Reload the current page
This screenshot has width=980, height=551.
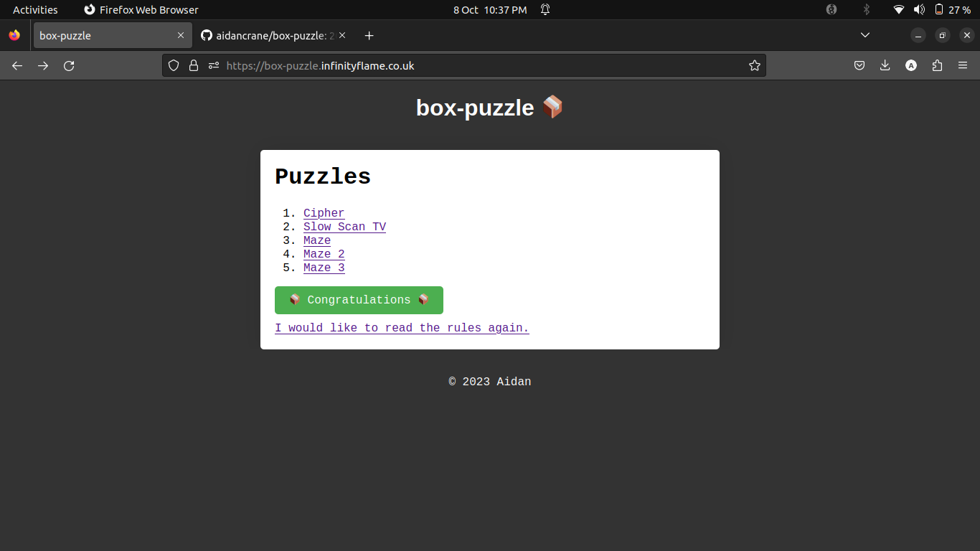[x=69, y=65]
